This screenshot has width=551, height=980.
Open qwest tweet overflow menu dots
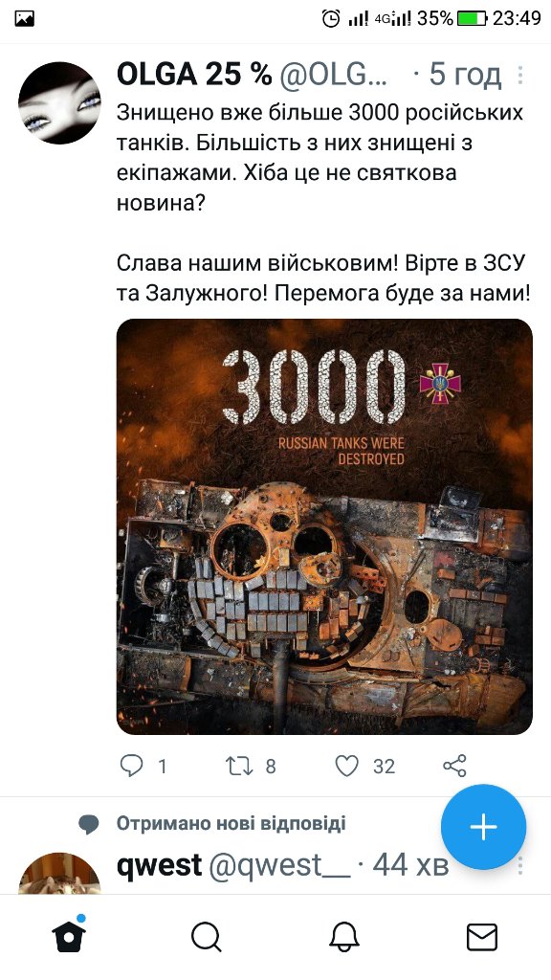(x=519, y=865)
